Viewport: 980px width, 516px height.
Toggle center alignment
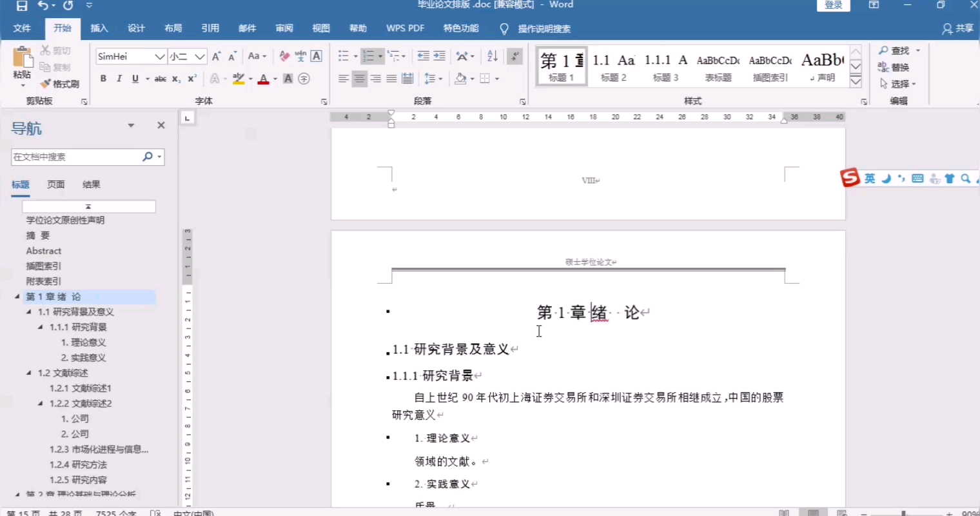(360, 79)
